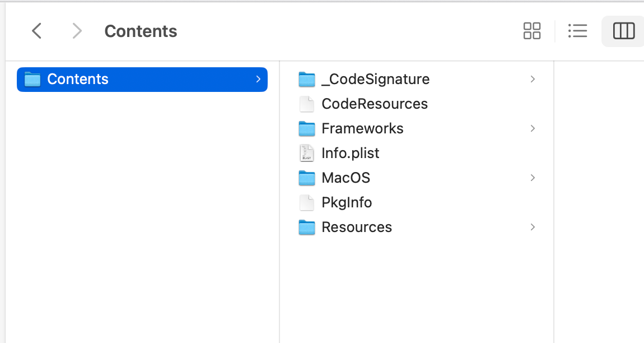Expand the _CodeSignature folder chevron
This screenshot has width=644, height=343.
pos(533,80)
